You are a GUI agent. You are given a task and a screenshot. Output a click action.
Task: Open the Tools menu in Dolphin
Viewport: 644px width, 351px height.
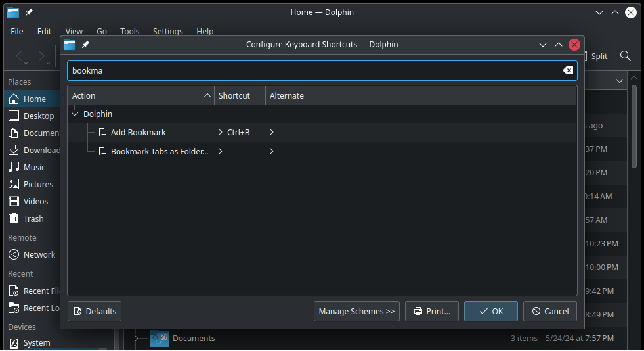(x=130, y=32)
